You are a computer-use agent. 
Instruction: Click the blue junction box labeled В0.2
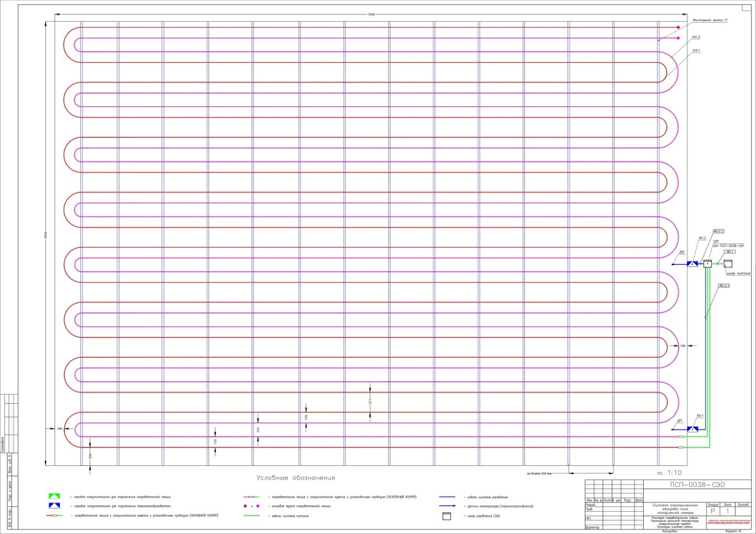[692, 264]
